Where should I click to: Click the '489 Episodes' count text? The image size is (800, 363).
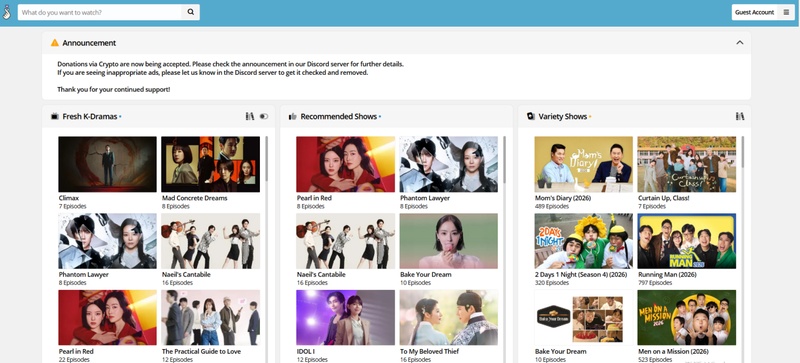[x=552, y=206]
